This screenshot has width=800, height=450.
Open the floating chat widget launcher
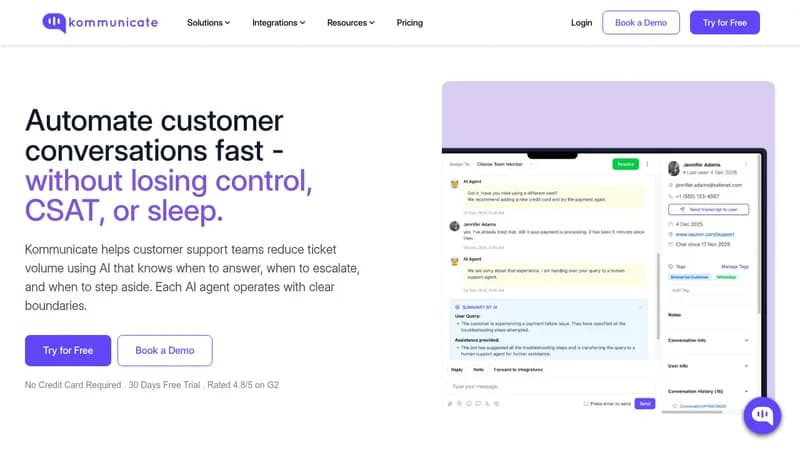point(762,415)
